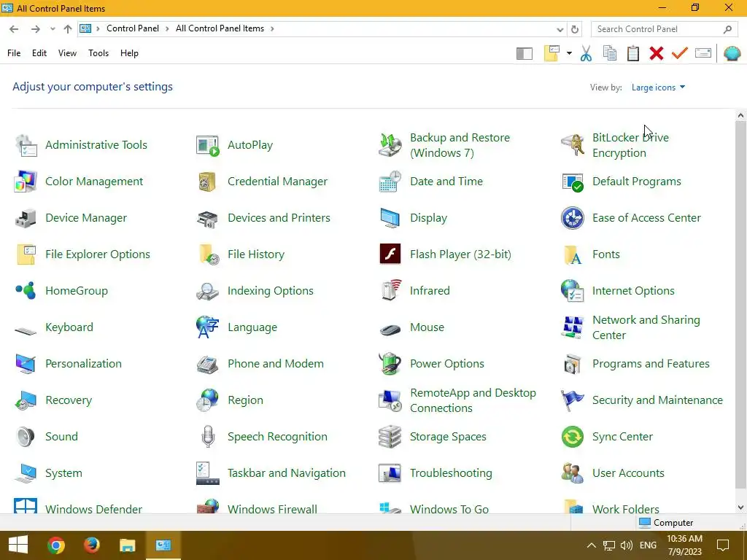Image resolution: width=747 pixels, height=560 pixels.
Task: Click the Mouse icon
Action: (390, 329)
